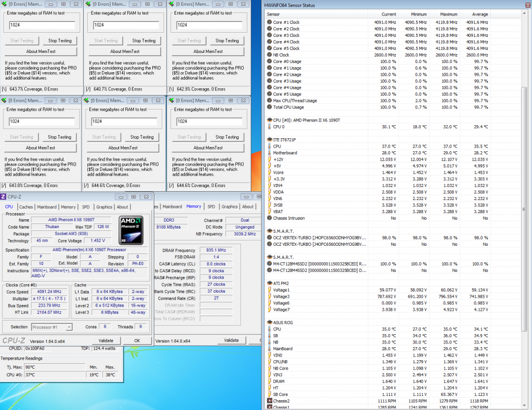Open About MemTest in the 642.9% coverage window
The image size is (532, 410).
pos(208,51)
